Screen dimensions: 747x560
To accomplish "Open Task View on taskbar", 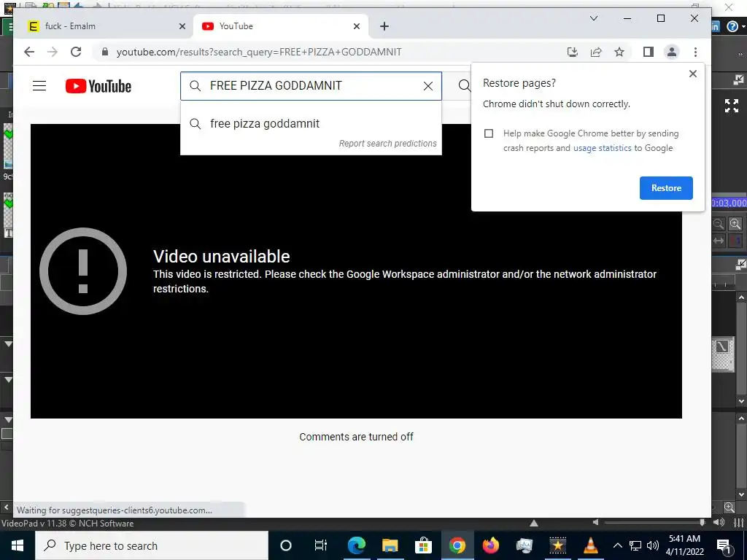I will (x=321, y=545).
